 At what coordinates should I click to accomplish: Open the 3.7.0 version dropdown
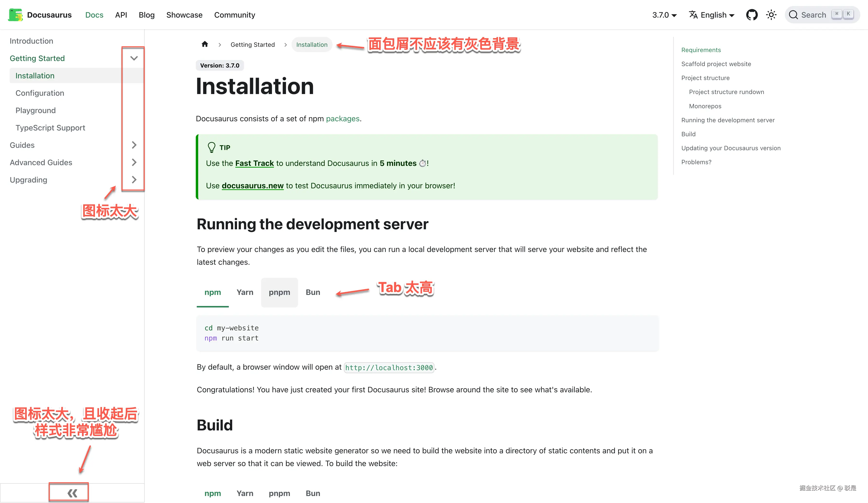tap(664, 15)
